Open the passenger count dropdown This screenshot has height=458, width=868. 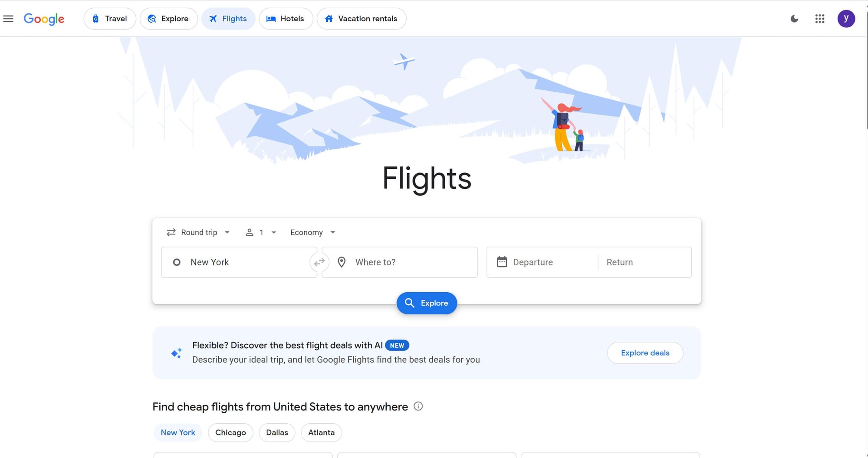tap(261, 232)
